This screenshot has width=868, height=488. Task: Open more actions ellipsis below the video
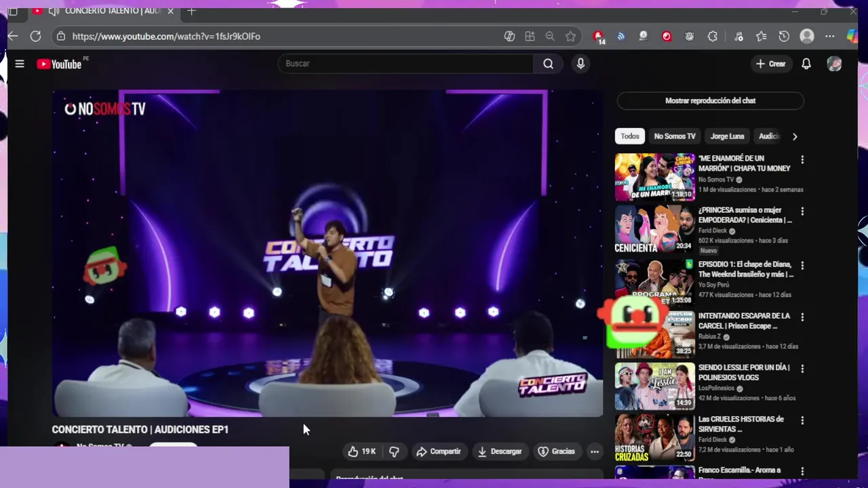click(x=595, y=451)
